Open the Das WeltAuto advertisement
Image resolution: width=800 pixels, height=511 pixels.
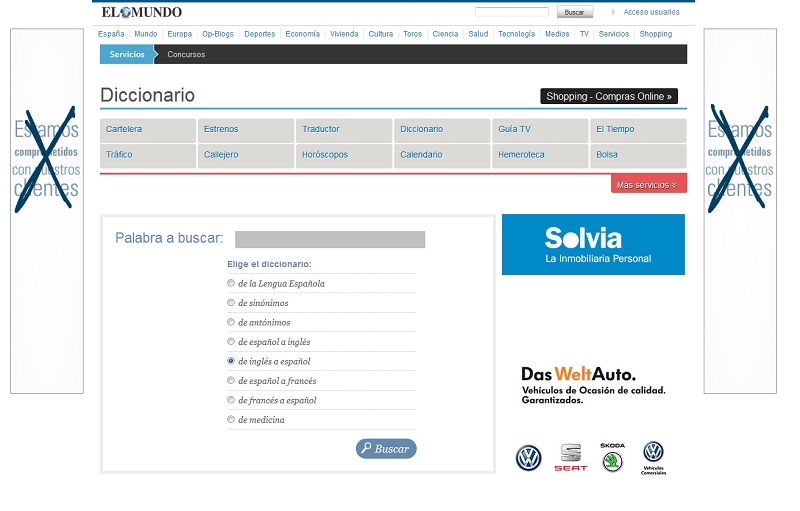click(592, 385)
